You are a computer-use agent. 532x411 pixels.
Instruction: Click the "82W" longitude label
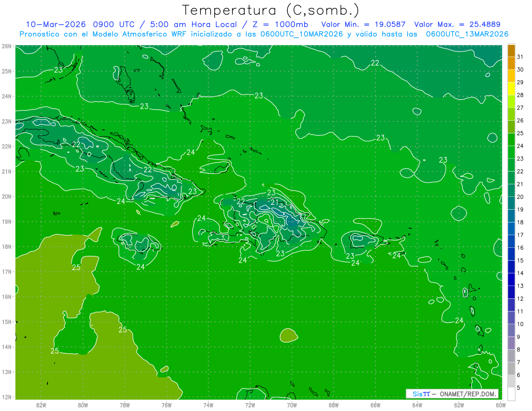pyautogui.click(x=41, y=405)
